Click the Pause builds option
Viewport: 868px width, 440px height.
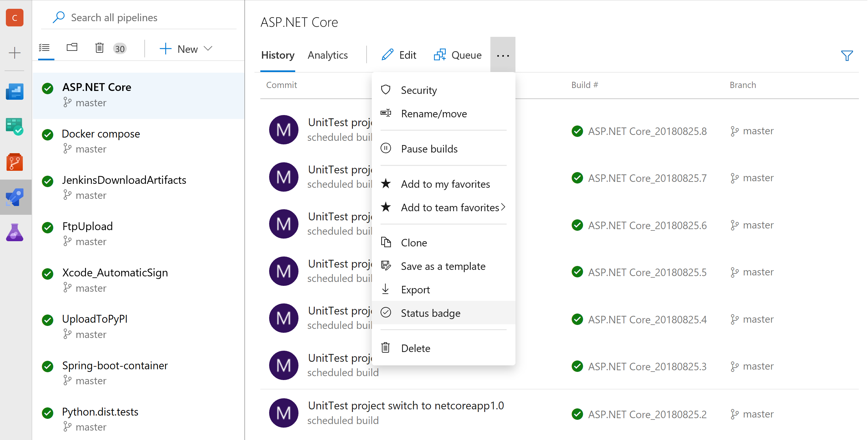click(429, 149)
